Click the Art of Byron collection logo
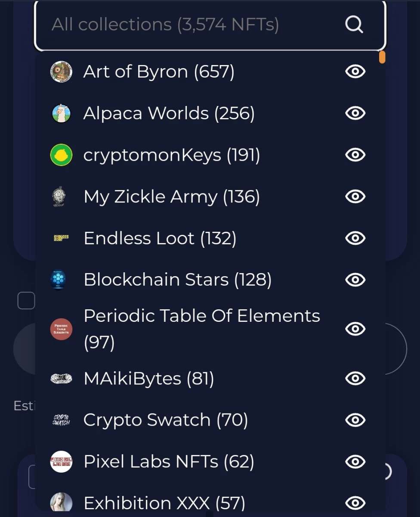Screen dimensions: 420x517 tap(61, 72)
